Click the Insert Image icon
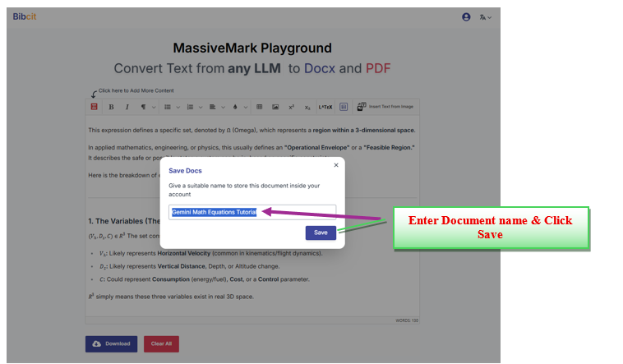The image size is (623, 364). [275, 107]
